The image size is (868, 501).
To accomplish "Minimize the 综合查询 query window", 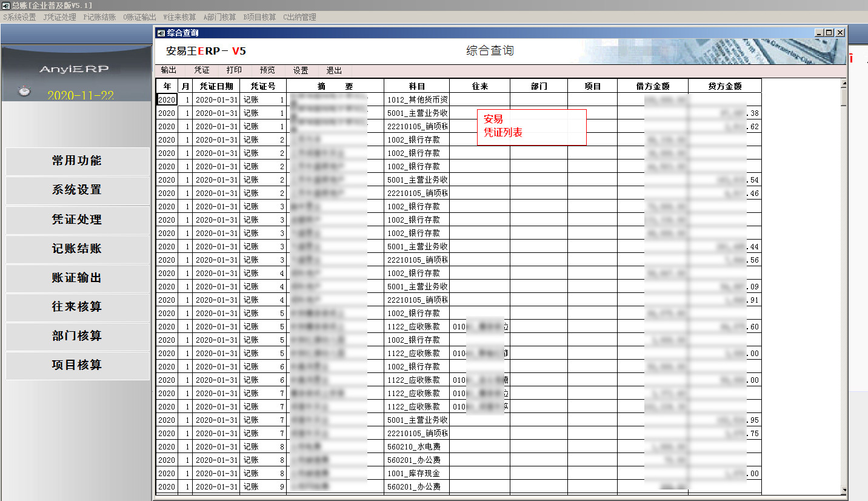I will [820, 33].
